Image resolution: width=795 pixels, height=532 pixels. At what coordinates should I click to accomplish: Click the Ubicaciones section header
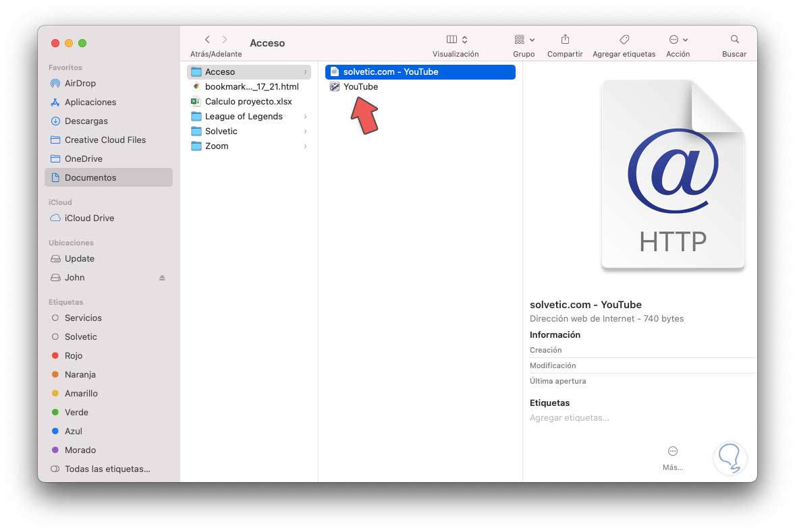71,243
